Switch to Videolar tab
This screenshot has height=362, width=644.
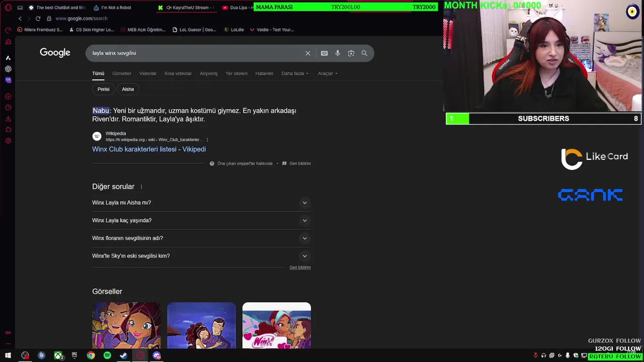coord(148,73)
